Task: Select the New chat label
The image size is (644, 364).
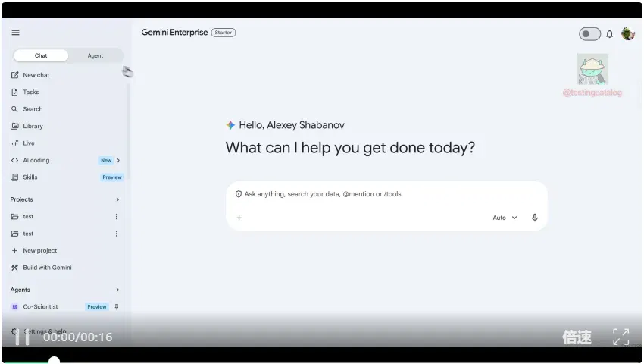Action: (x=36, y=75)
